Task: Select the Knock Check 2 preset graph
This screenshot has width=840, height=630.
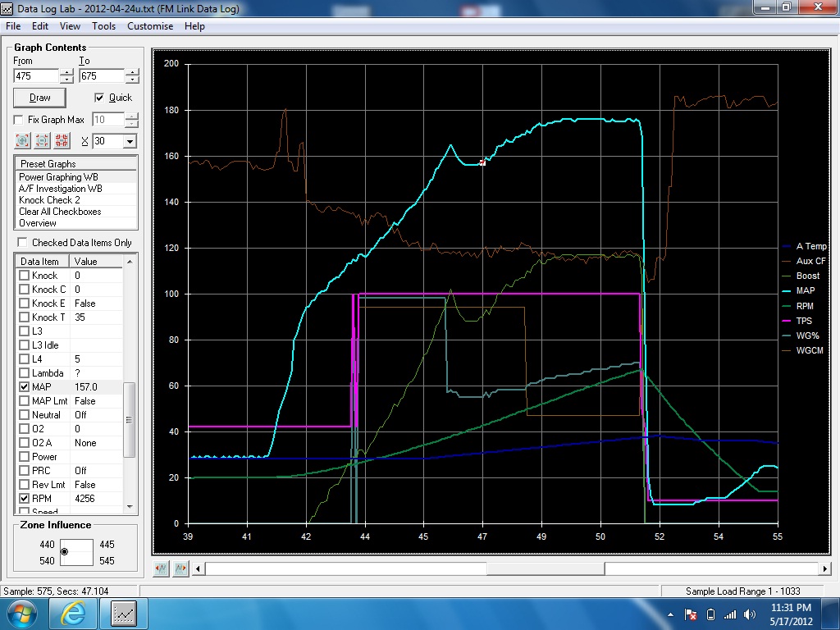Action: tap(50, 199)
